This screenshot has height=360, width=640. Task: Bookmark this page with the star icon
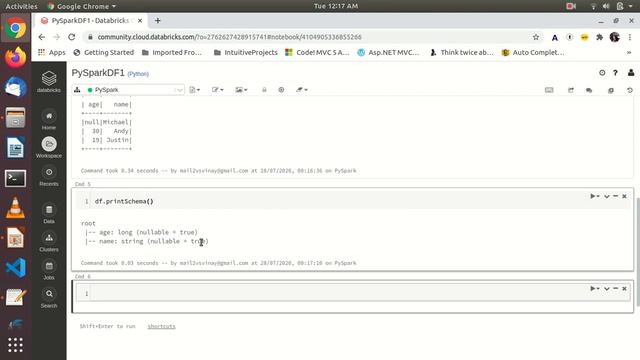point(536,37)
